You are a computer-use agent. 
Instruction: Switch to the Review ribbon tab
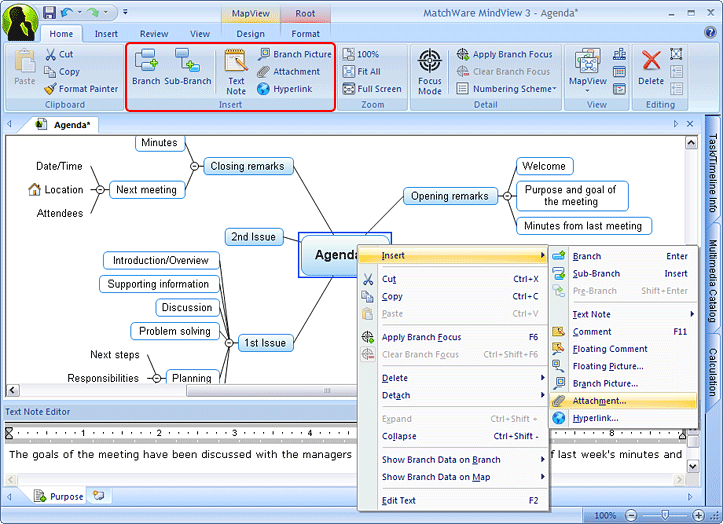(154, 34)
